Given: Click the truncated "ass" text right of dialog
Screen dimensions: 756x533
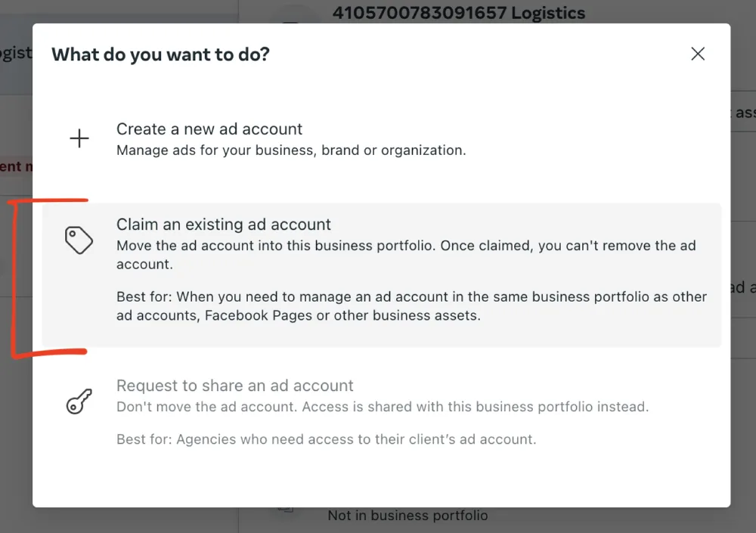Looking at the screenshot, I should (x=744, y=113).
